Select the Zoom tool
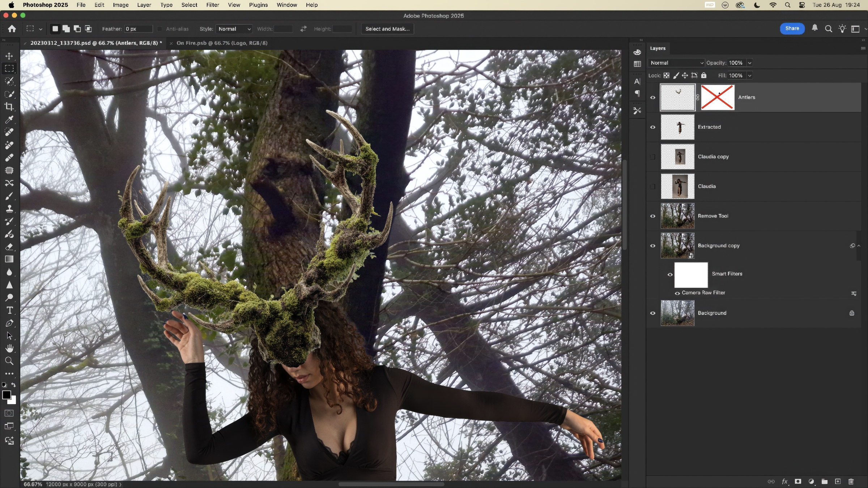This screenshot has height=488, width=868. pyautogui.click(x=9, y=361)
